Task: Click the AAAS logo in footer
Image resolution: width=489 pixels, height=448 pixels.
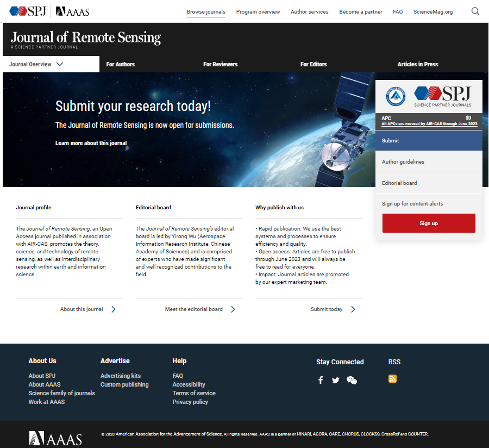Action: click(55, 439)
